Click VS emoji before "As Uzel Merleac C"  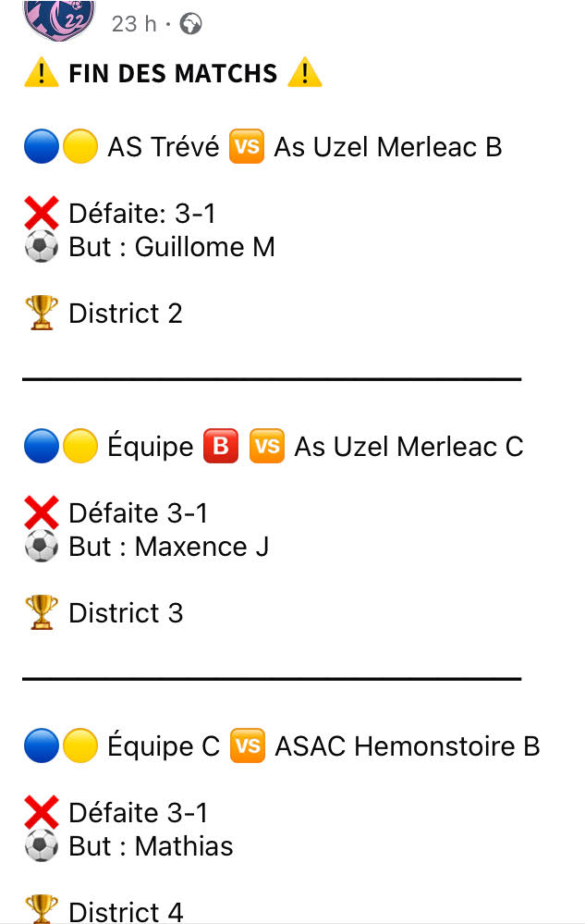266,447
